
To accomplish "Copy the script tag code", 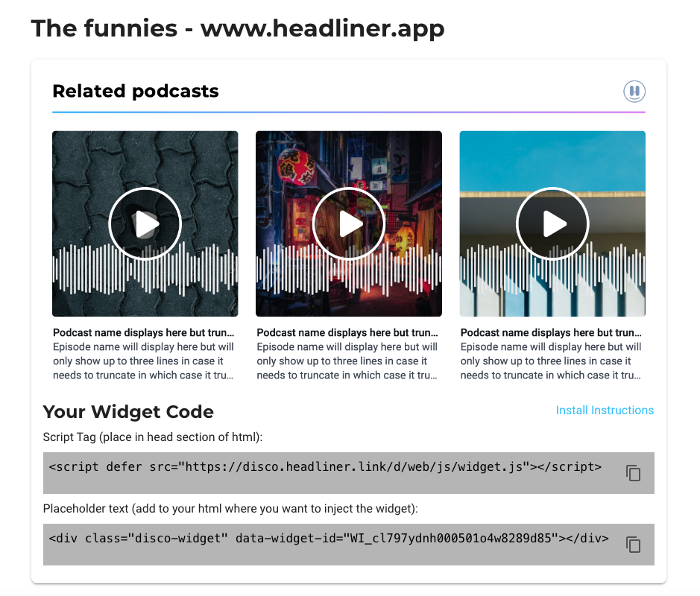I will [633, 473].
